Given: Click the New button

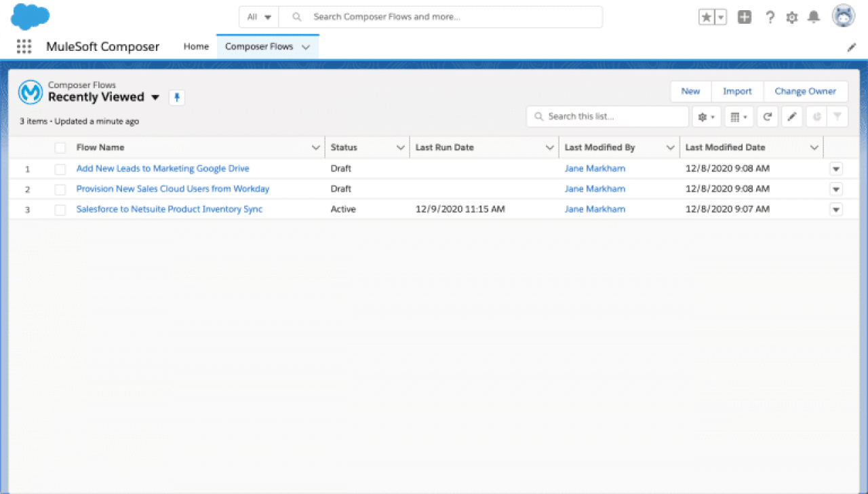Looking at the screenshot, I should pos(690,92).
